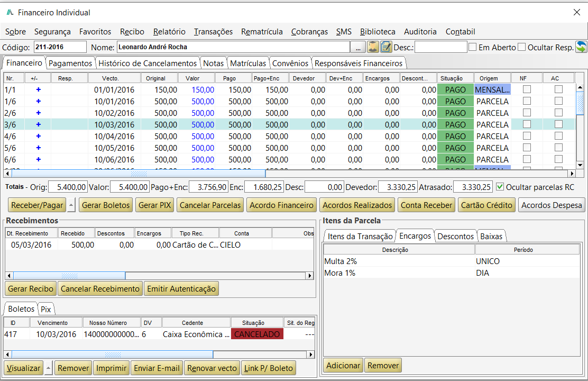Click the Renovar vecto button
Screen dimensions: 588x381
[212, 368]
